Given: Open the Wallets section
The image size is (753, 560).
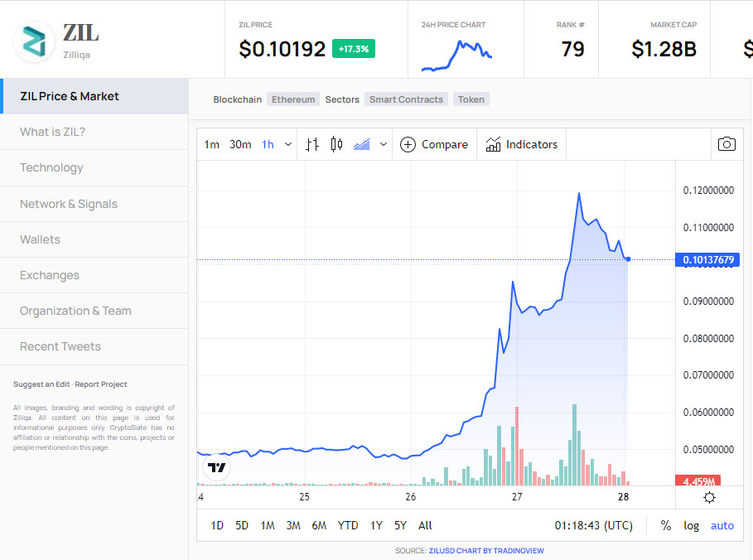Looking at the screenshot, I should 94,239.
